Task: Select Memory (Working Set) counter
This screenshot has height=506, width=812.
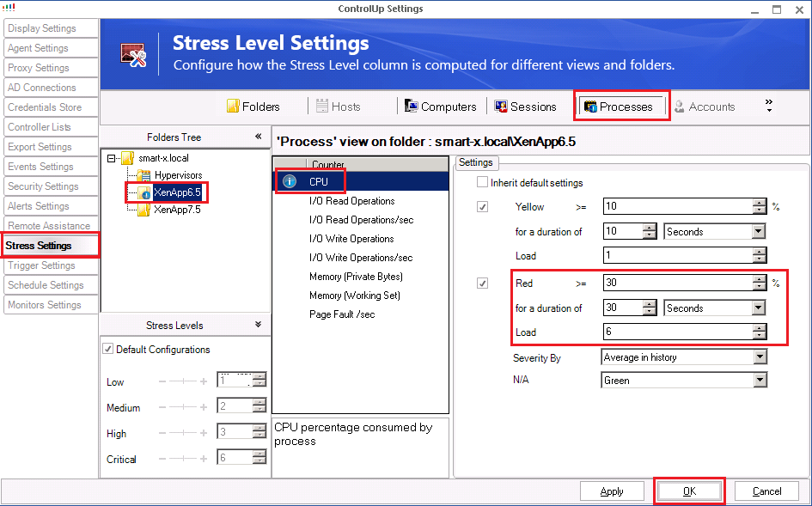Action: click(x=360, y=296)
